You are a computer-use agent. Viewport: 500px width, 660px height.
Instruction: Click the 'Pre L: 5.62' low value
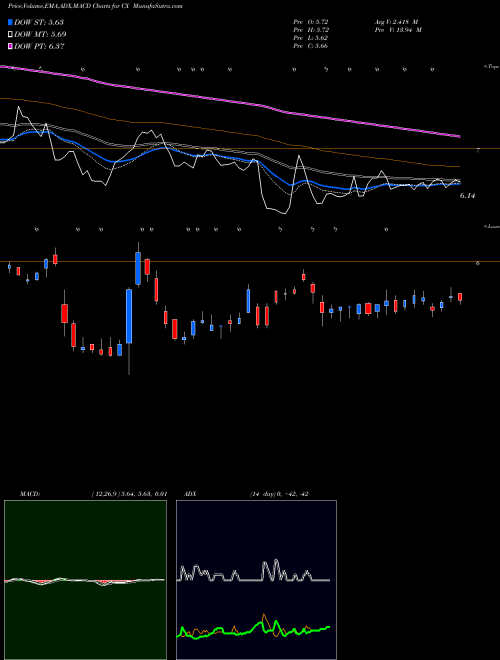tap(311, 38)
